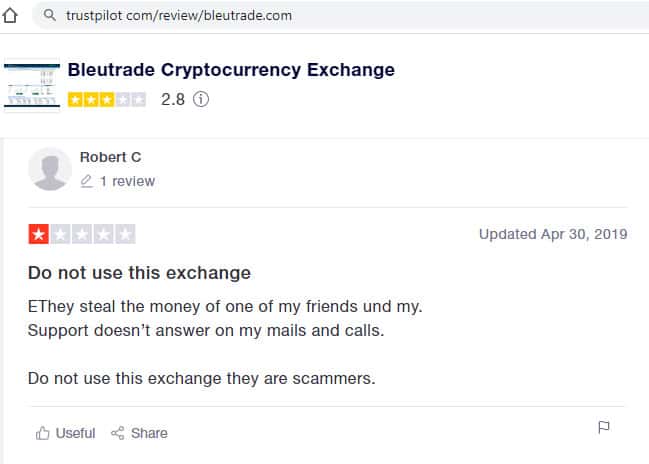This screenshot has width=649, height=464.
Task: Click the browser home icon
Action: (x=13, y=16)
